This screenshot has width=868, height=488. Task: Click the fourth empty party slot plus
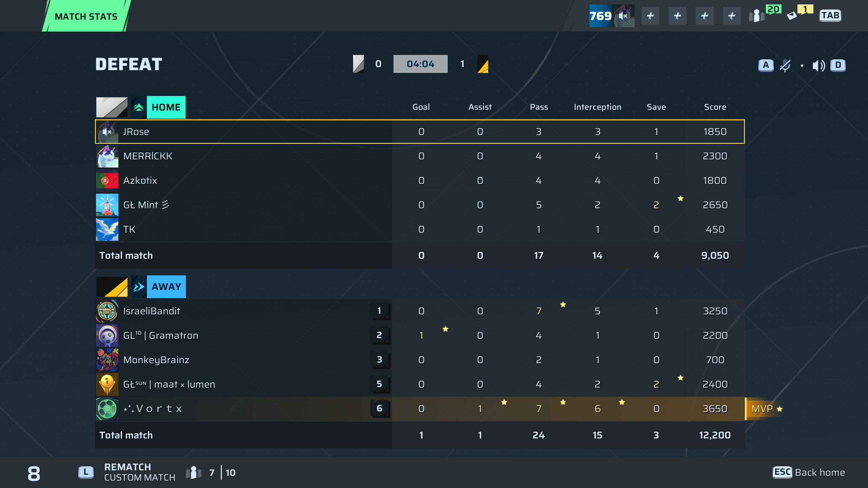click(x=732, y=16)
